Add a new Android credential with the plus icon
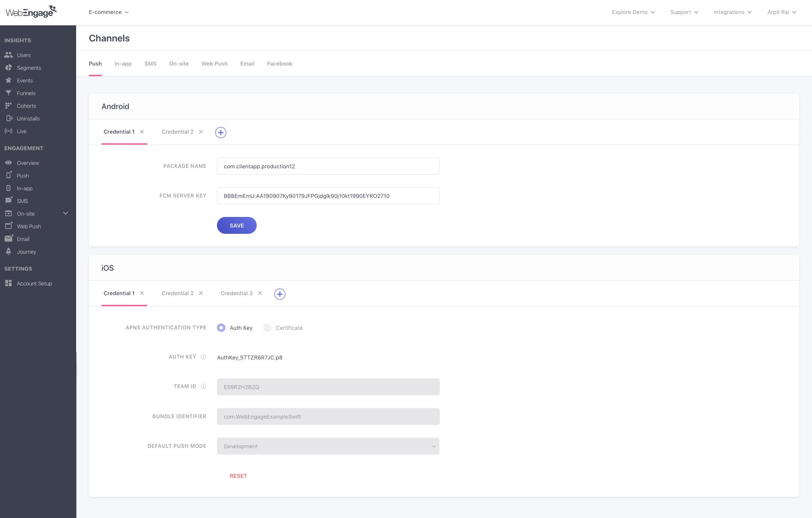Screen dimensions: 812x518 pos(220,132)
